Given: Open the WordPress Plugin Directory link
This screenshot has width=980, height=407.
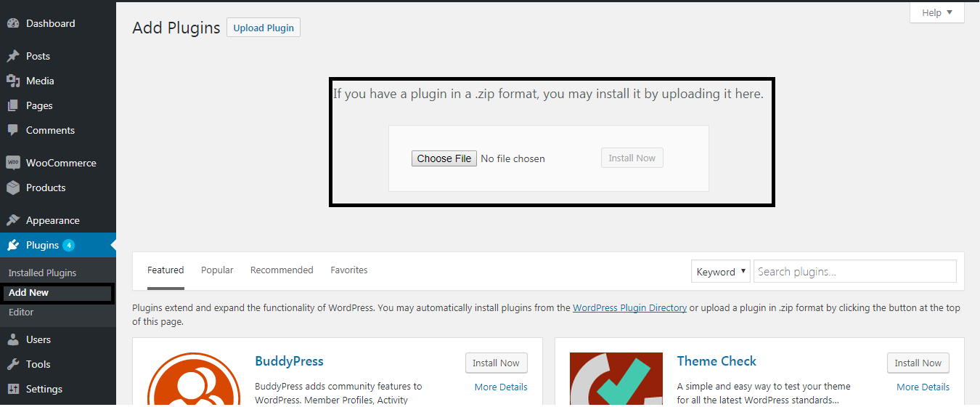Looking at the screenshot, I should point(629,308).
